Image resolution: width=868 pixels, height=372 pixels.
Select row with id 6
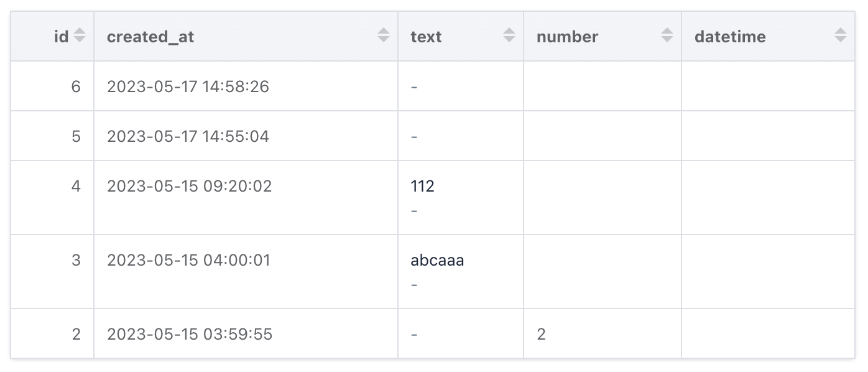(x=433, y=86)
